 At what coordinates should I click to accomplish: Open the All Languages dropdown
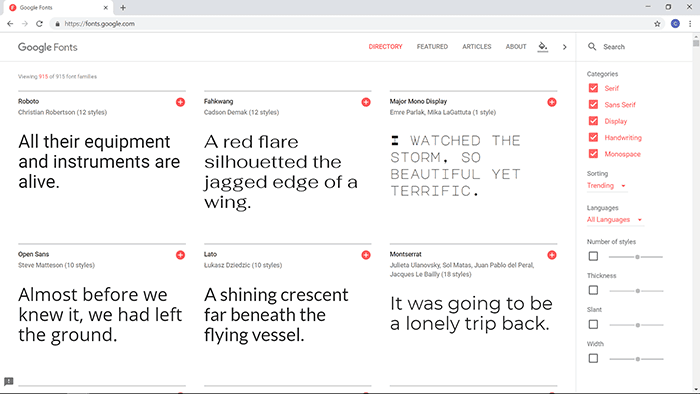point(615,220)
